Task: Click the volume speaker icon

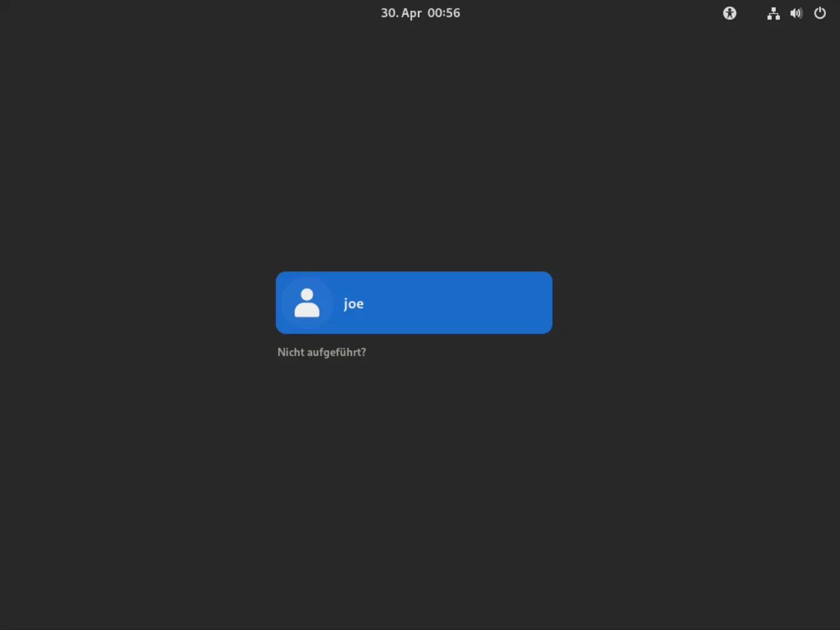Action: 796,13
